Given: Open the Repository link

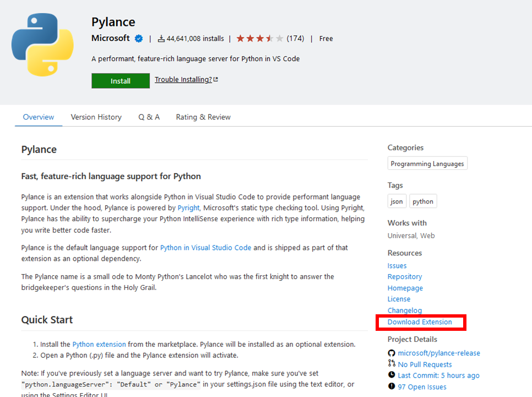Looking at the screenshot, I should [405, 277].
